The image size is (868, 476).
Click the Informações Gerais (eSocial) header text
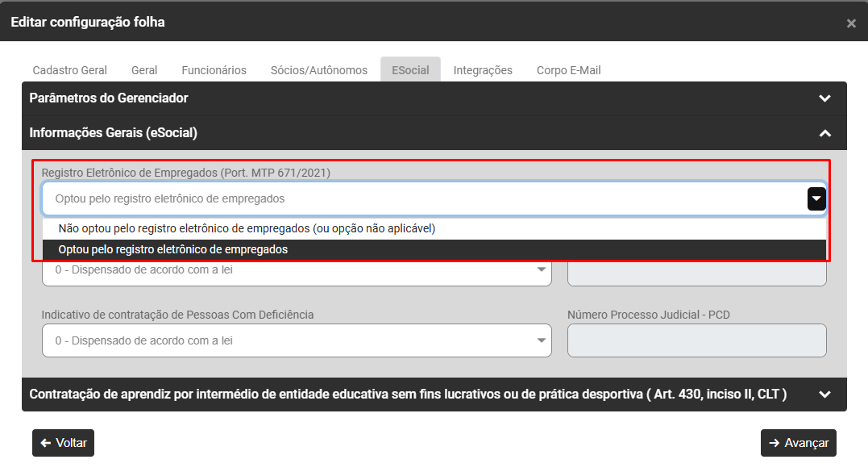pos(113,133)
